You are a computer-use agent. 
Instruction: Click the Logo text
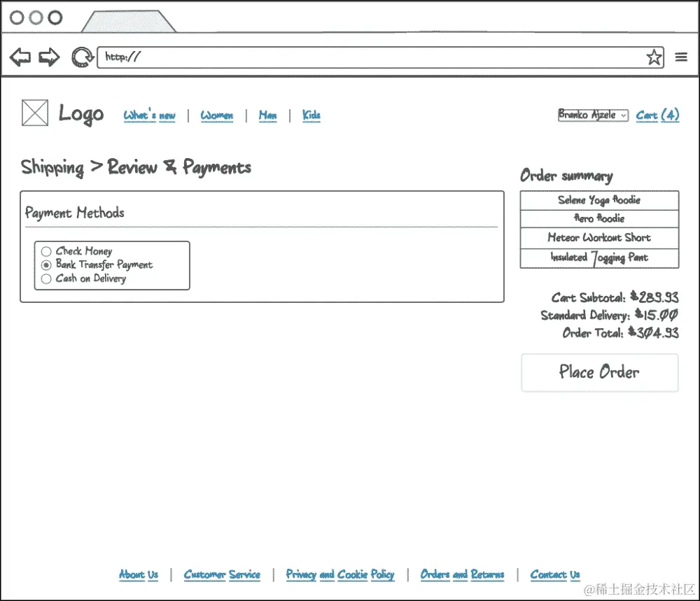click(x=81, y=115)
